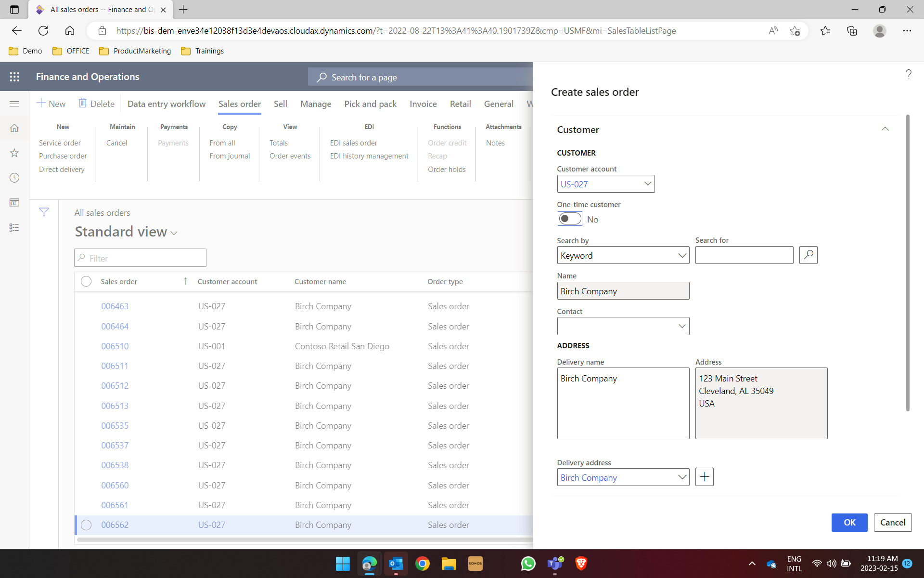
Task: Open Favorites star in sidebar
Action: [x=14, y=153]
